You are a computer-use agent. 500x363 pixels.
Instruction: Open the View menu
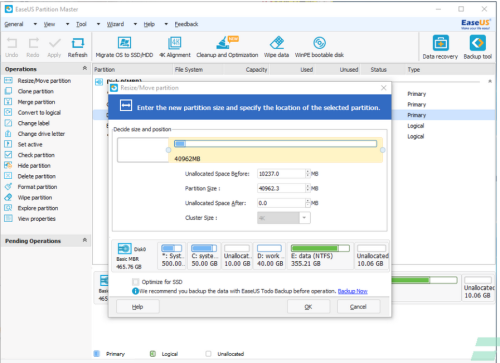click(49, 24)
